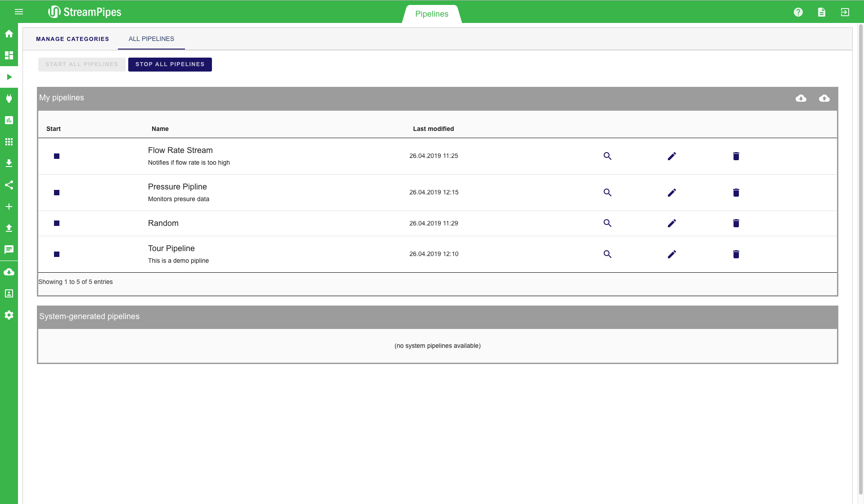Viewport: 864px width, 504px height.
Task: Select the All Pipelines tab
Action: coord(151,39)
